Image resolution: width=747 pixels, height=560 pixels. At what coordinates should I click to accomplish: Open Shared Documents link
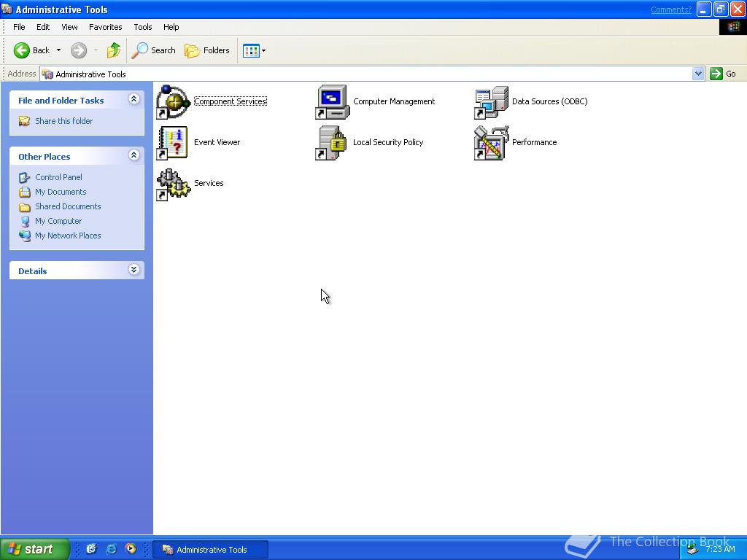[x=68, y=206]
